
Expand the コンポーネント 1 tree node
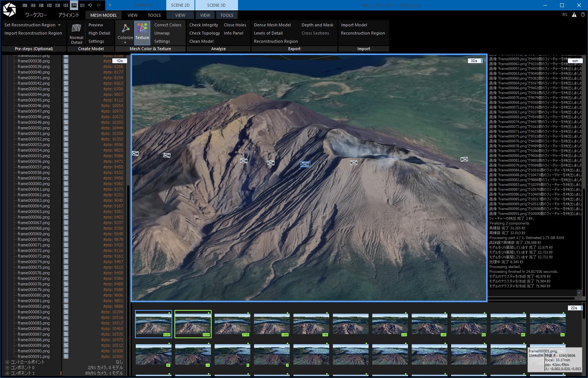[x=7, y=373]
